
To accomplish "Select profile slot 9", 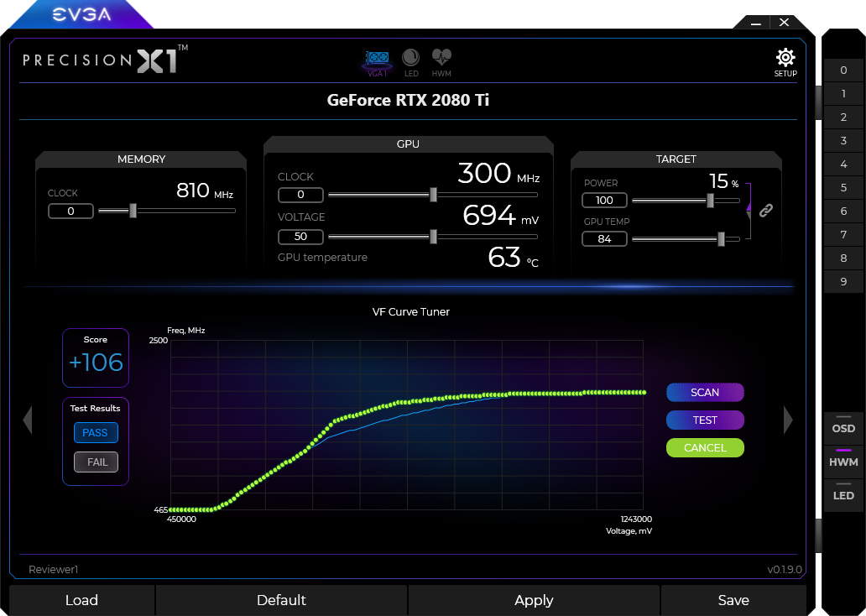I will 843,282.
